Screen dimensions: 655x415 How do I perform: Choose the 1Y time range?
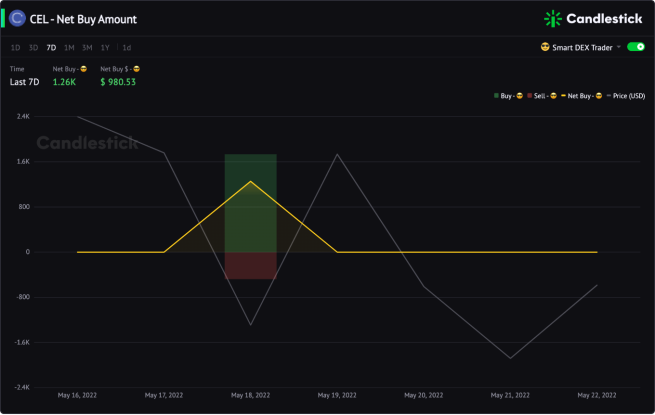[105, 48]
